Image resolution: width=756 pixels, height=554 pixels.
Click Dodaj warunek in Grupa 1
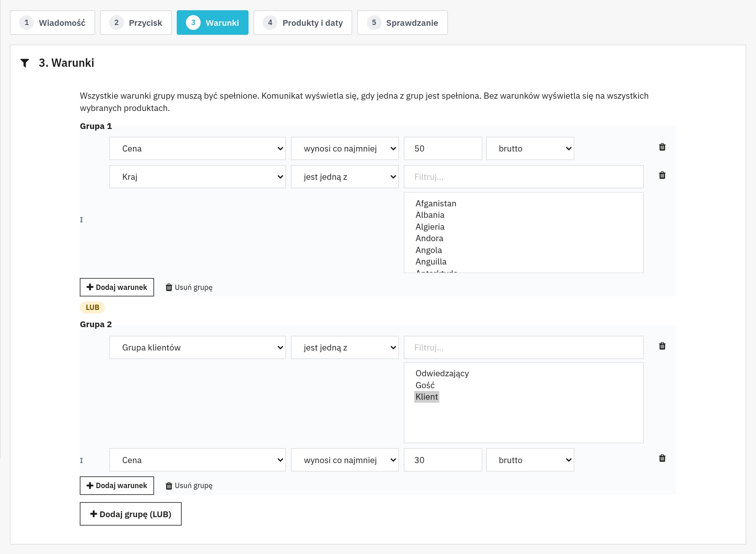117,287
